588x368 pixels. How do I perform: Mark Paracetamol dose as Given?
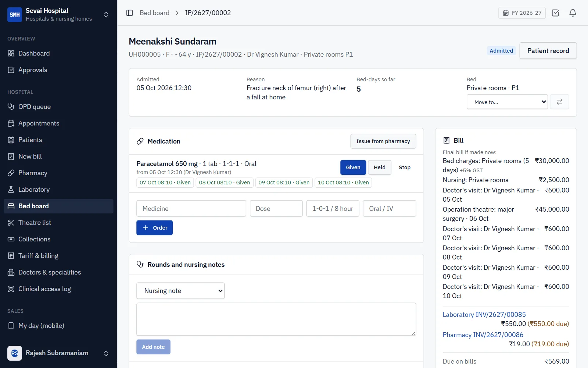353,167
